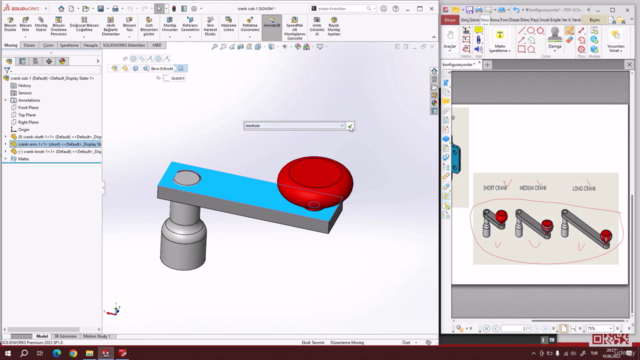This screenshot has height=360, width=640.
Task: Switch to the MBD ribbon tab
Action: 157,45
